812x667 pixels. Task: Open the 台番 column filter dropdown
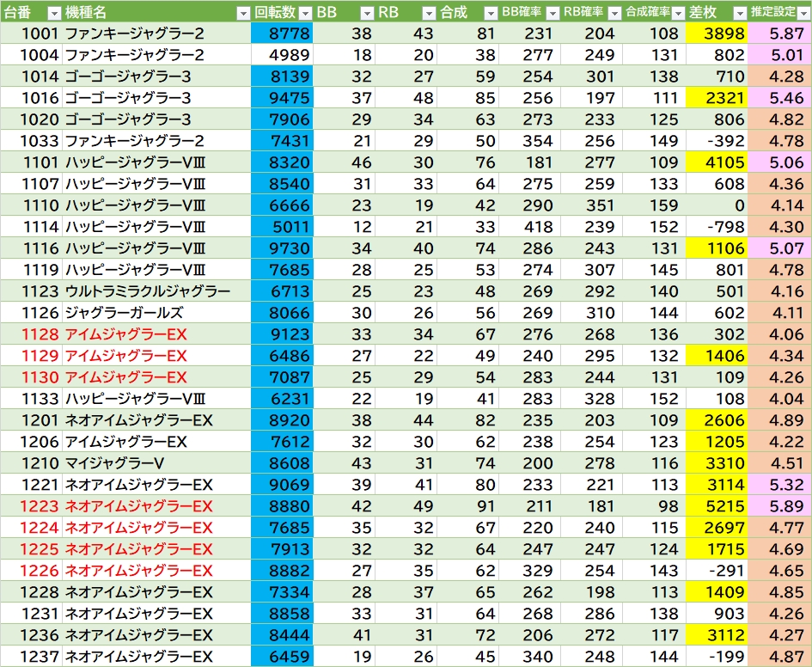tap(54, 13)
